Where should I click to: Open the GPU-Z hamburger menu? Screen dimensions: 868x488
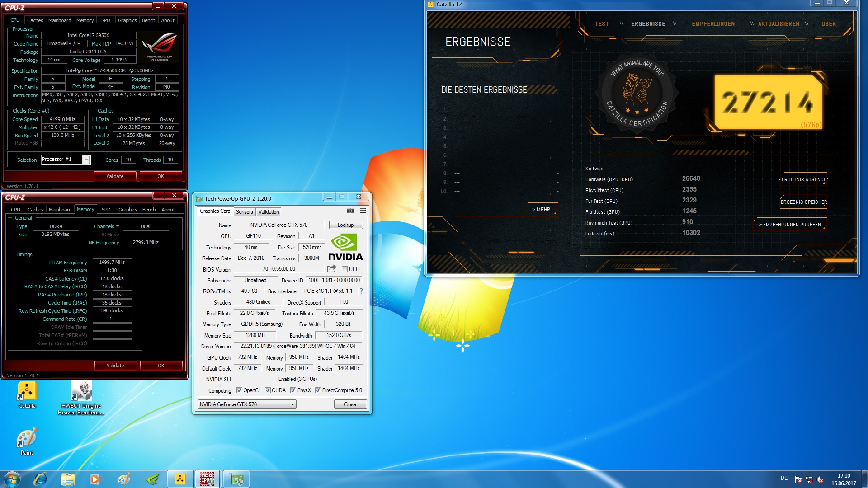(363, 211)
